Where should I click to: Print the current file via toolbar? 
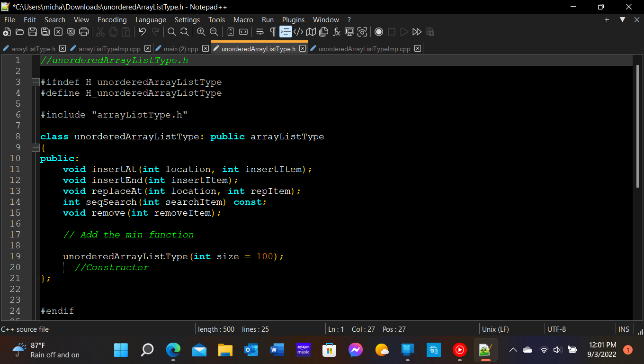point(84,32)
